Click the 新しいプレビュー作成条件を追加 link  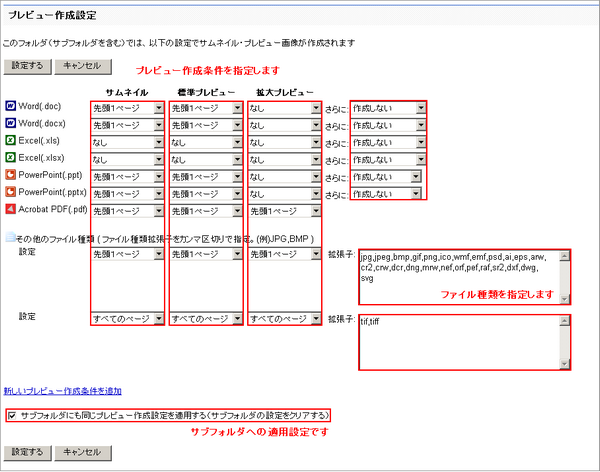62,391
